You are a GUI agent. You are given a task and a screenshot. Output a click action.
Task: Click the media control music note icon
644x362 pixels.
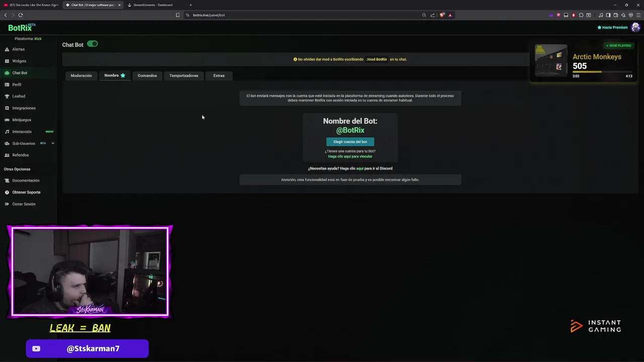coord(601,15)
